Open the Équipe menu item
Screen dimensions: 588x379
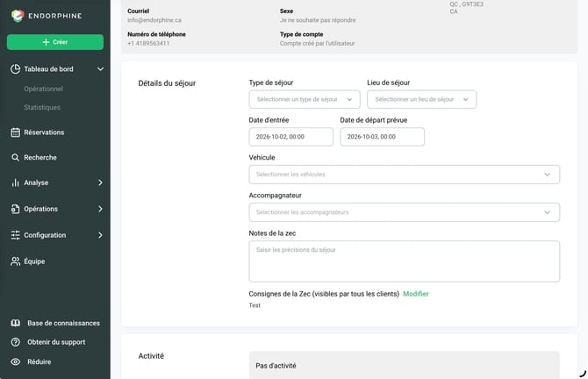click(x=34, y=261)
